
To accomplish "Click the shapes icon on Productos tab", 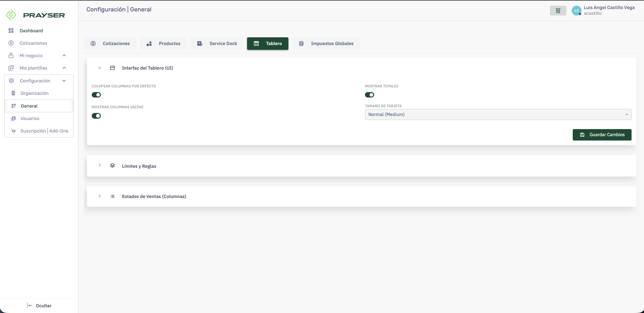I will tap(149, 43).
